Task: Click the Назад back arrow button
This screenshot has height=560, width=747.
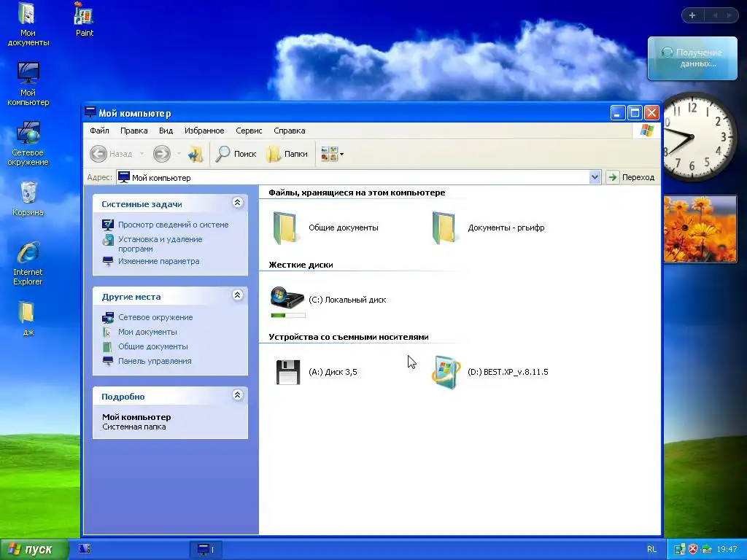Action: pyautogui.click(x=111, y=154)
